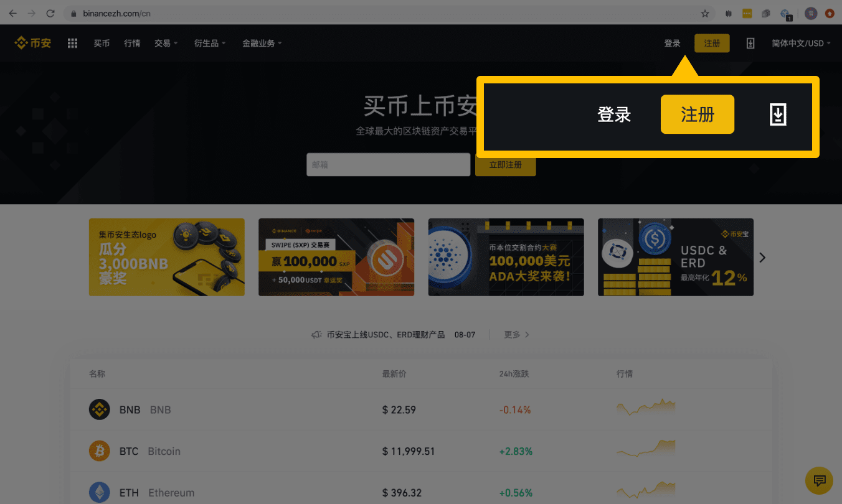Click the dark bars extension icon
Screen dimensions: 842x504
point(729,13)
